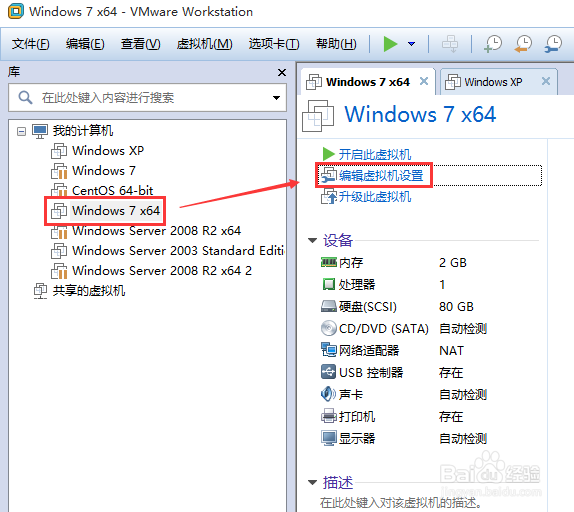The image size is (574, 512).
Task: Collapse the 设备 section
Action: tap(312, 240)
